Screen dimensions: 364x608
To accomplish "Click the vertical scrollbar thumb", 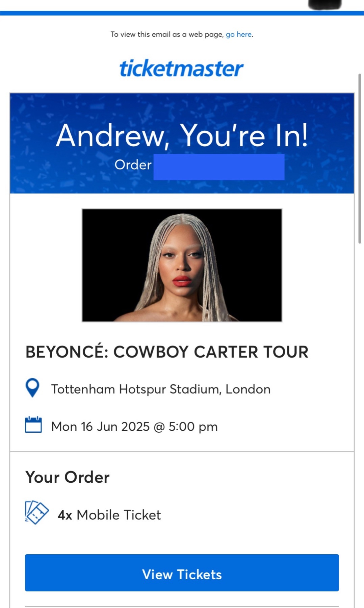I will [x=360, y=158].
